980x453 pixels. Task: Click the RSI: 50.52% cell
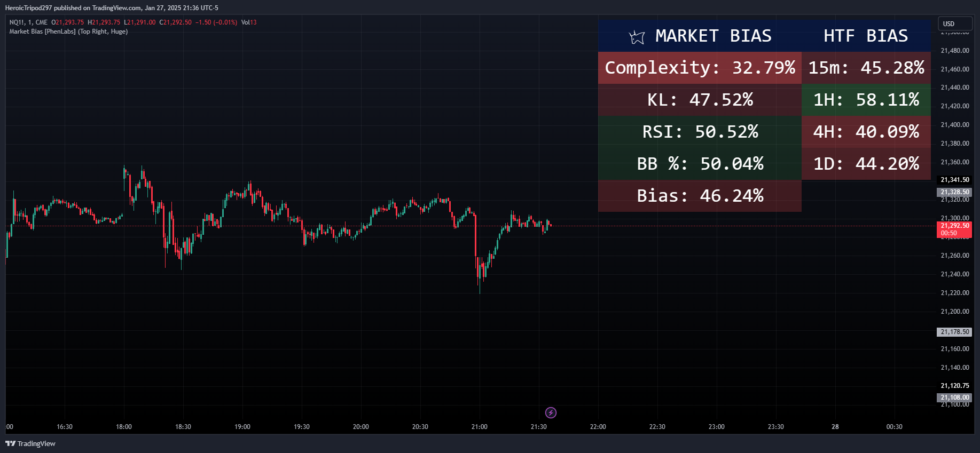point(700,132)
